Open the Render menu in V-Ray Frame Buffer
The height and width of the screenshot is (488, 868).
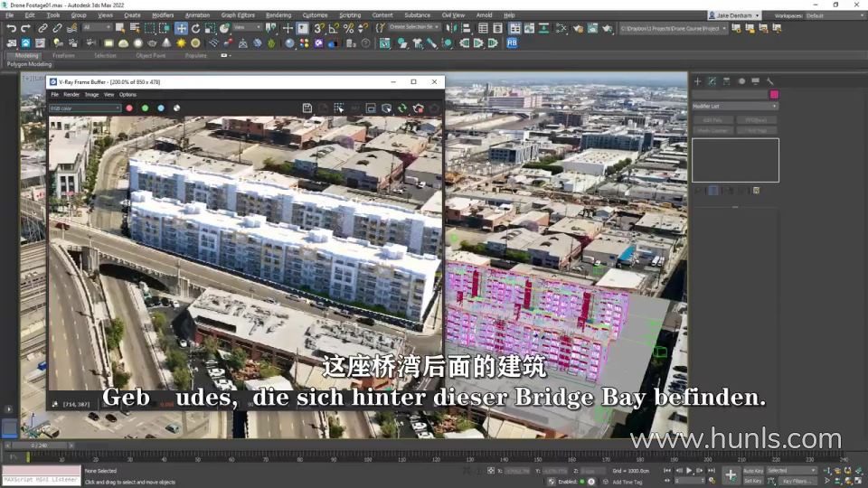point(71,95)
